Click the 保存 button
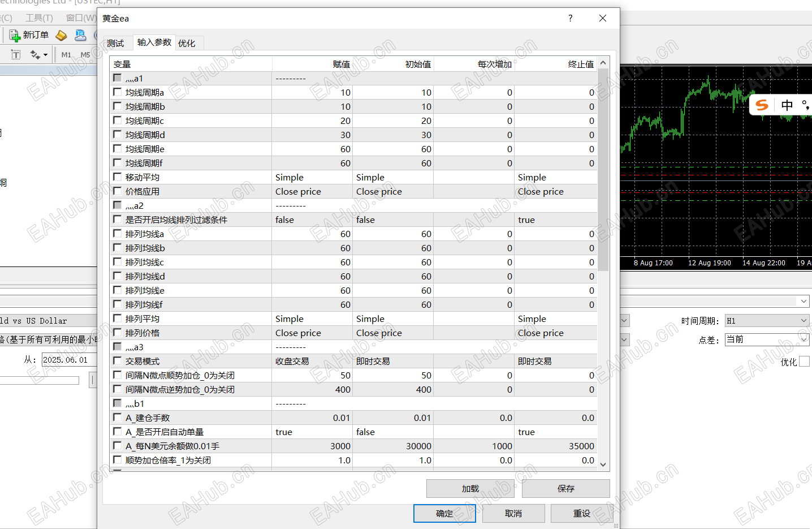This screenshot has height=529, width=812. click(566, 488)
